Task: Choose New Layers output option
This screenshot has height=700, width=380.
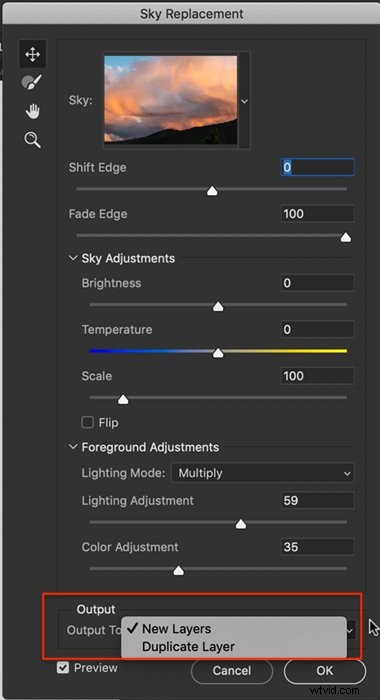Action: [176, 629]
